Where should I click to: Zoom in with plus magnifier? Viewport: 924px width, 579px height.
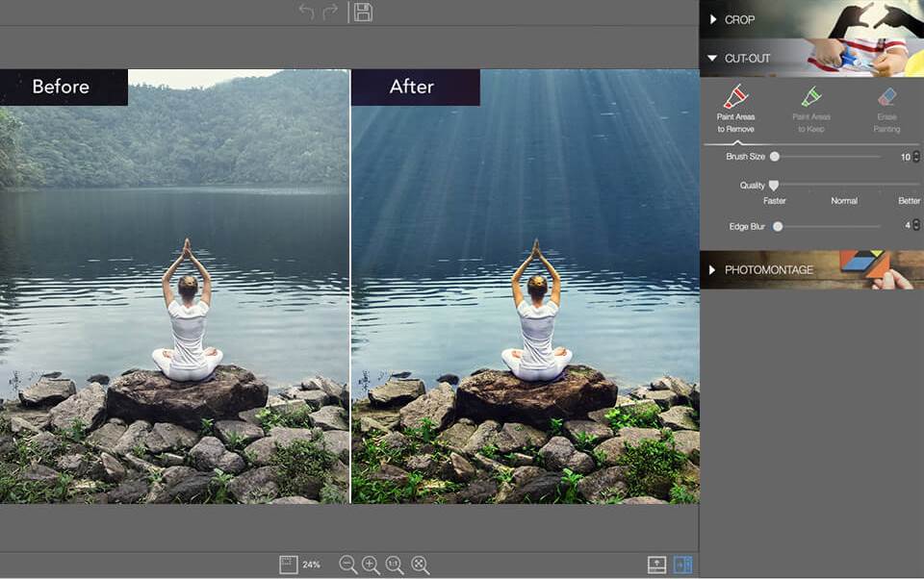pyautogui.click(x=371, y=565)
